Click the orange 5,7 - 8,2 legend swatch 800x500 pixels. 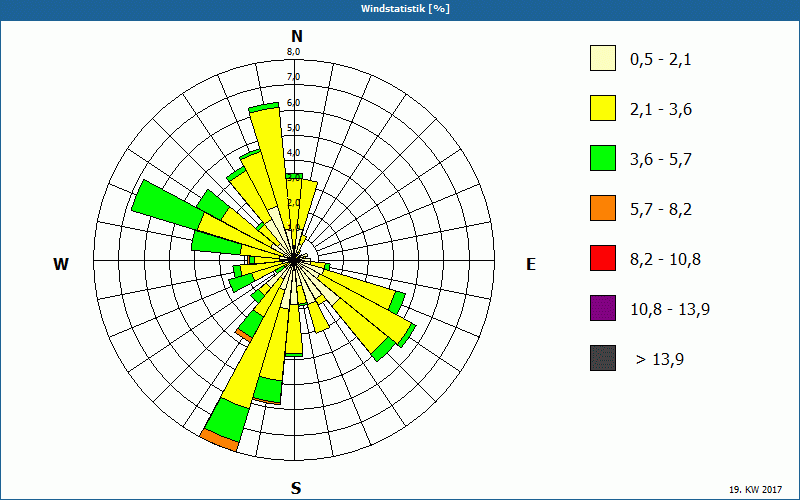pos(603,208)
